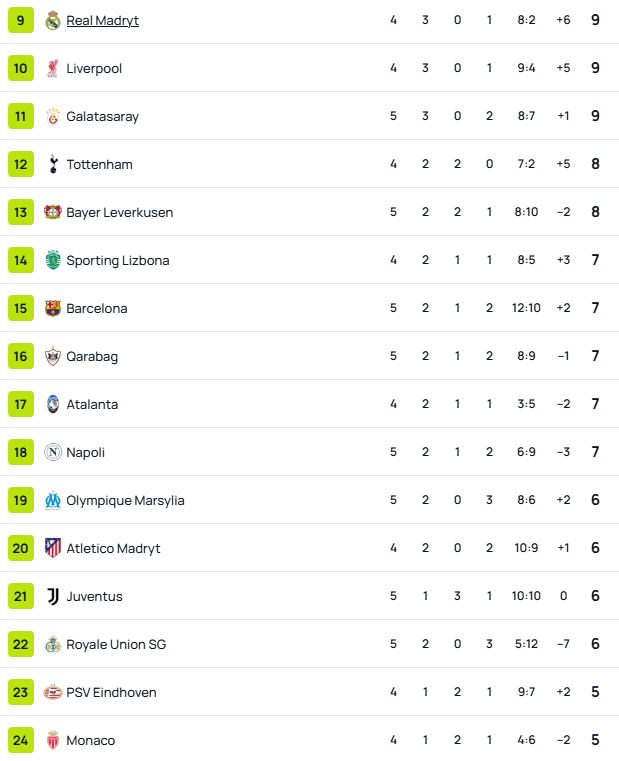Open the Olympique Marsylia team page
619x761 pixels.
click(x=125, y=500)
